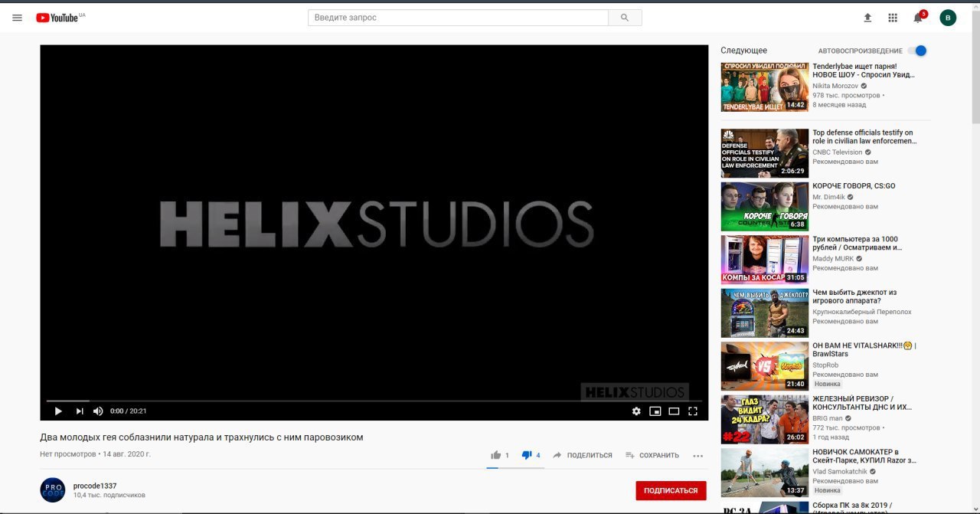The width and height of the screenshot is (980, 514).
Task: Open Mr. Dim4ik channel name
Action: coord(829,197)
